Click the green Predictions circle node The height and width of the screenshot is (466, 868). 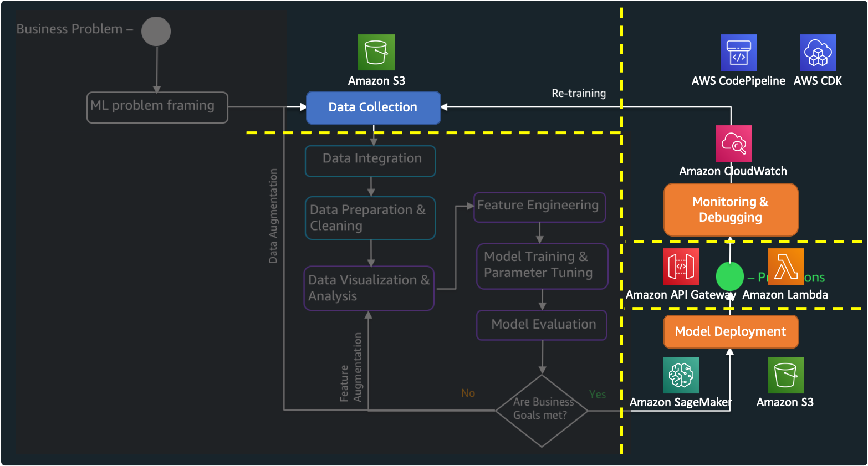coord(729,276)
